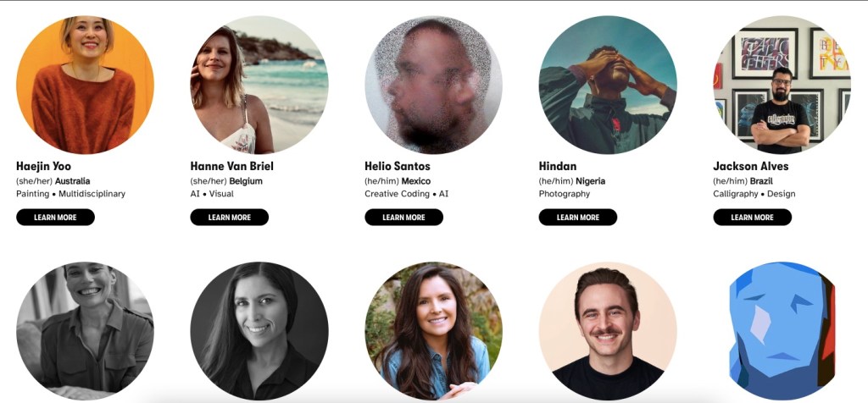Select black-and-white photo of woman with long dark hair
This screenshot has width=868, height=403.
pos(259,330)
